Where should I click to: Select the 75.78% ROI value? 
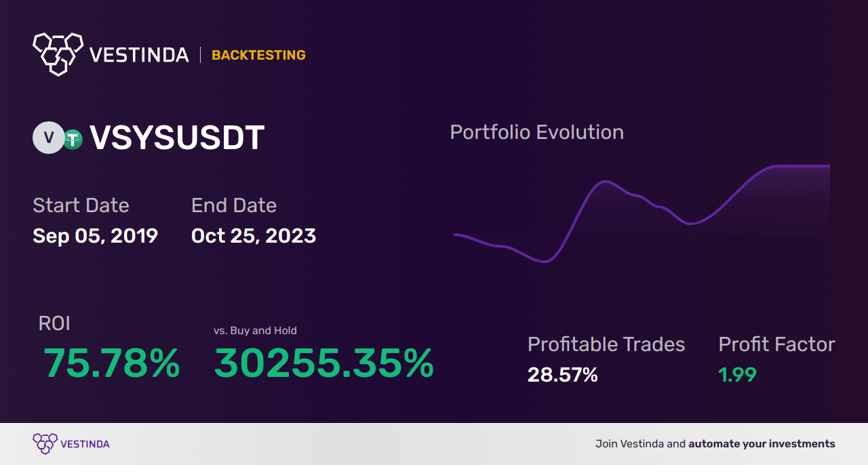112,363
